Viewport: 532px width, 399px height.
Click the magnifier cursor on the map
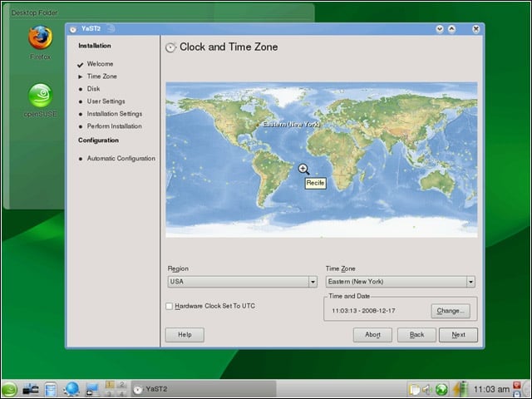pos(303,169)
